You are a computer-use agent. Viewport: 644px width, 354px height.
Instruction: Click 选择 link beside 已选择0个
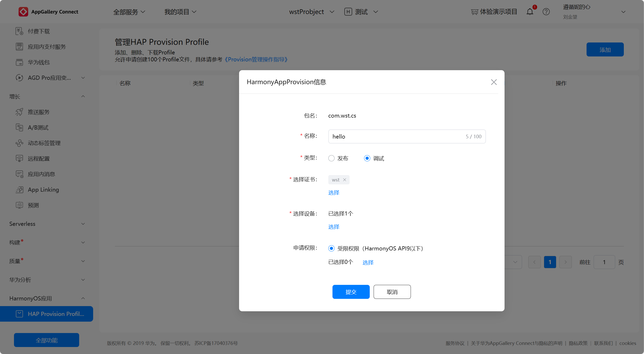pyautogui.click(x=368, y=262)
